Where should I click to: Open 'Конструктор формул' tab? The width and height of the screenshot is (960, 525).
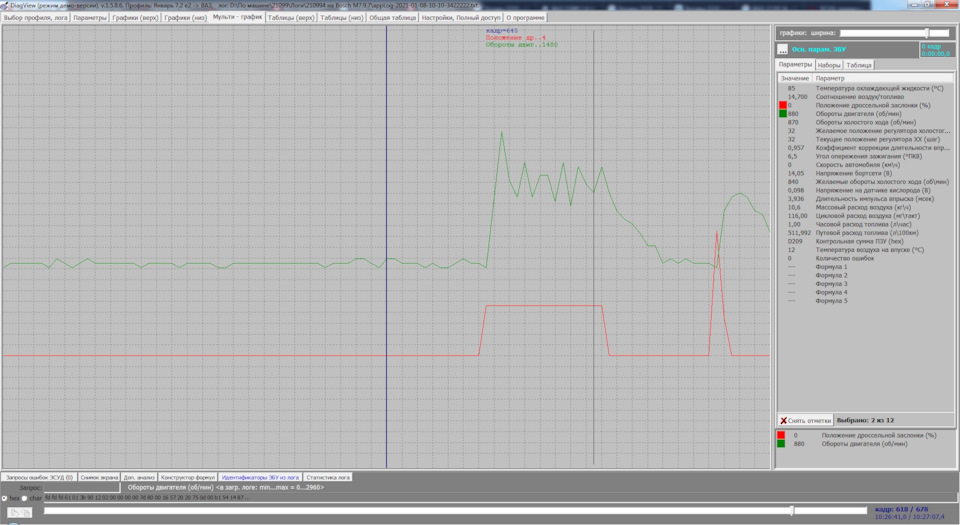pos(187,477)
